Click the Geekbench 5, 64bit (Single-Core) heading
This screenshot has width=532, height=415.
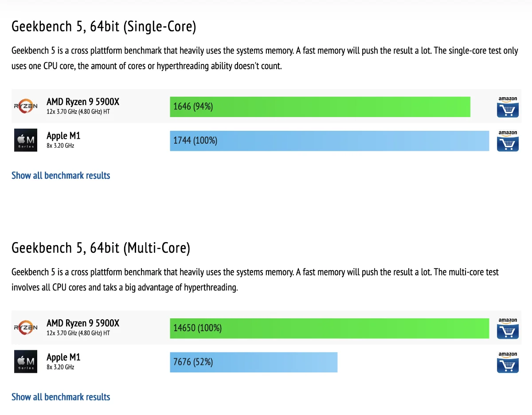[104, 27]
